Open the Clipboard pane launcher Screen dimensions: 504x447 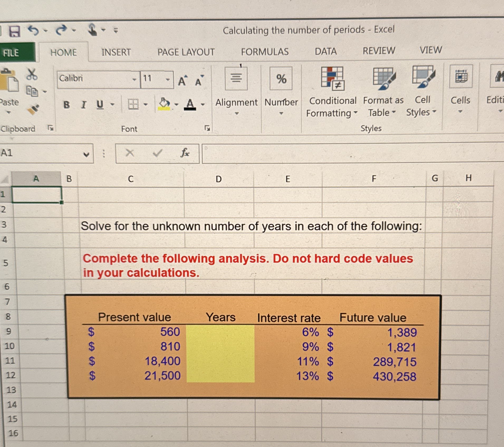click(50, 128)
